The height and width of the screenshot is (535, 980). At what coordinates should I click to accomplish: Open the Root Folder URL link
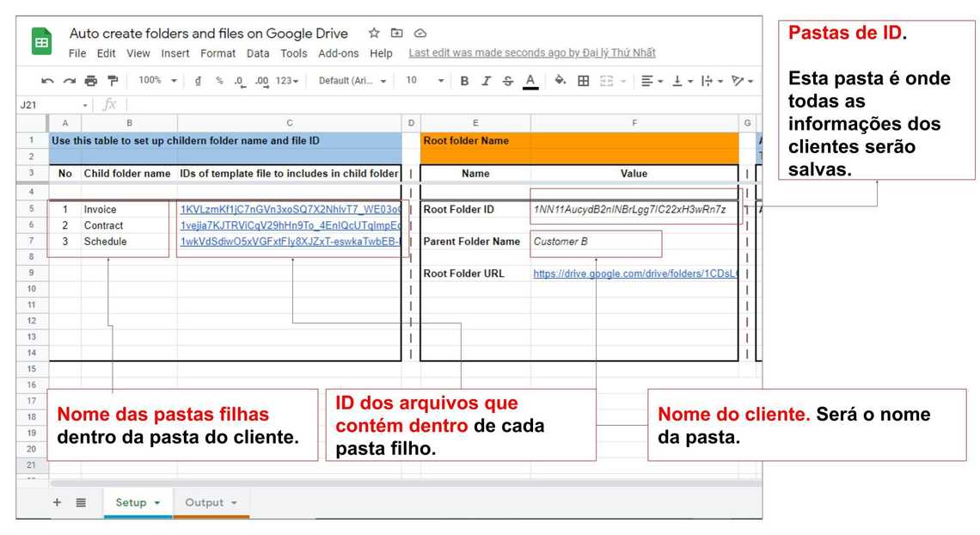click(635, 274)
